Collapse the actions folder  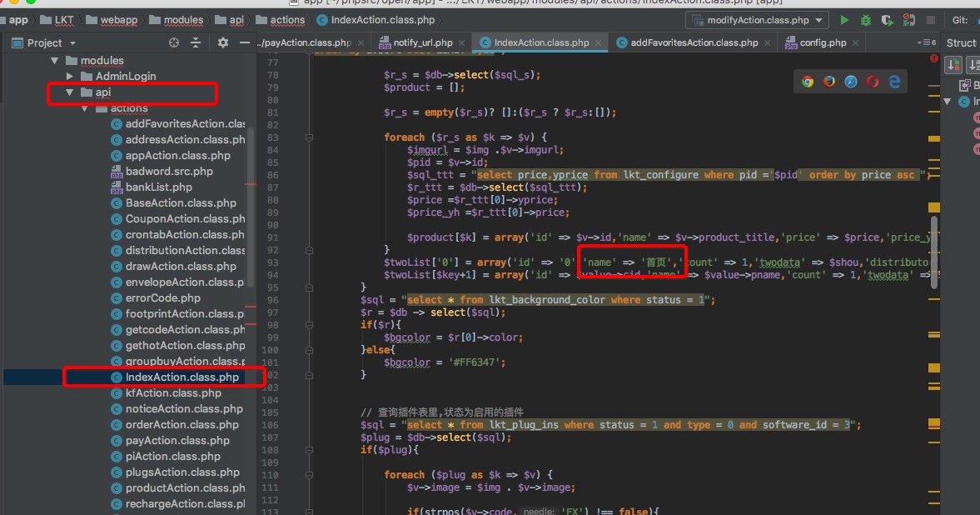(x=85, y=108)
